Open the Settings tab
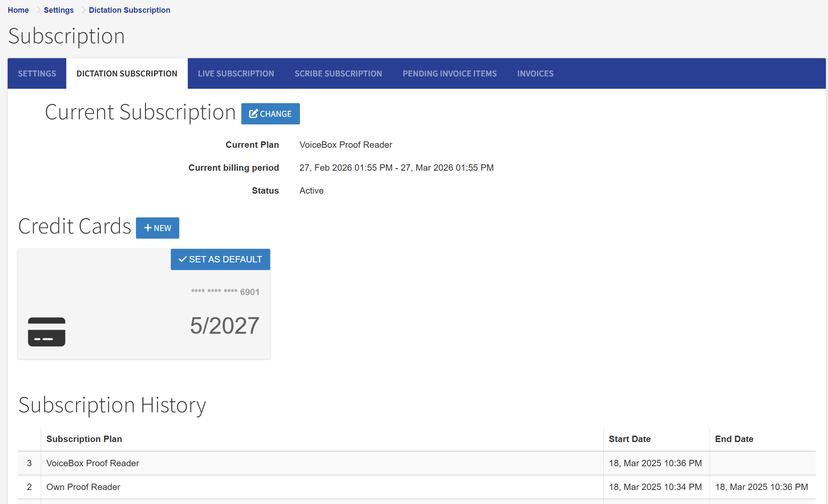The height and width of the screenshot is (504, 828). point(37,73)
